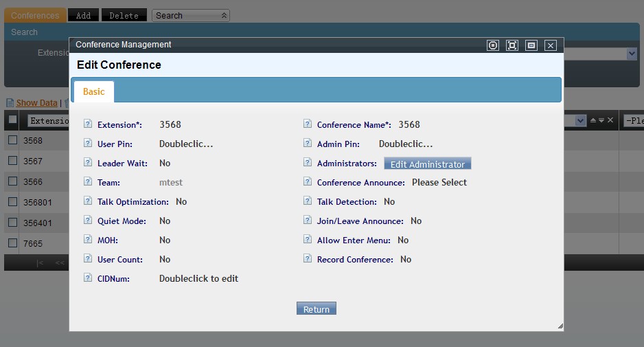Open the Search dropdown in toolbar
The width and height of the screenshot is (644, 347).
[190, 15]
